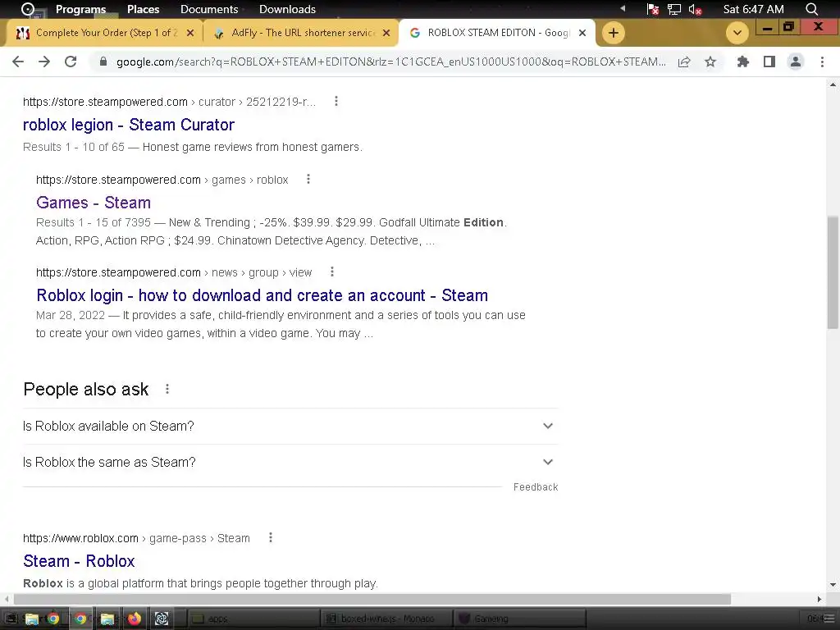Viewport: 840px width, 630px height.
Task: Click the scroll right arrow
Action: click(819, 599)
